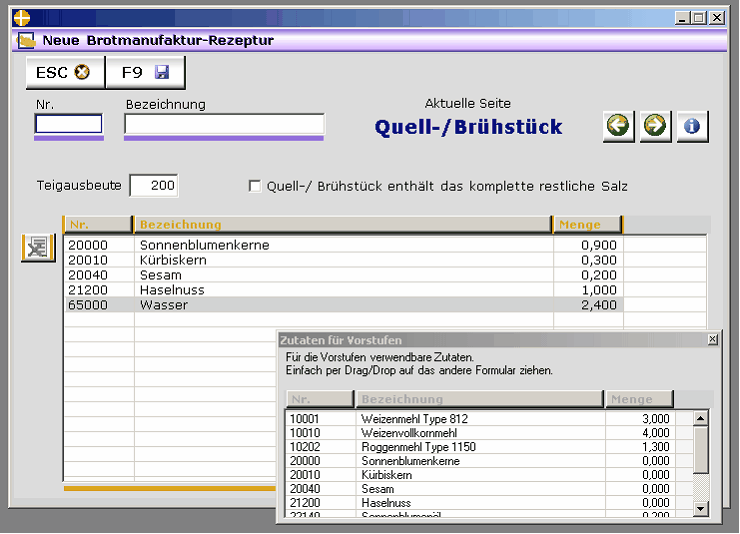Screen dimensions: 740x534
Task: Open info with the blue i icon
Action: (692, 126)
